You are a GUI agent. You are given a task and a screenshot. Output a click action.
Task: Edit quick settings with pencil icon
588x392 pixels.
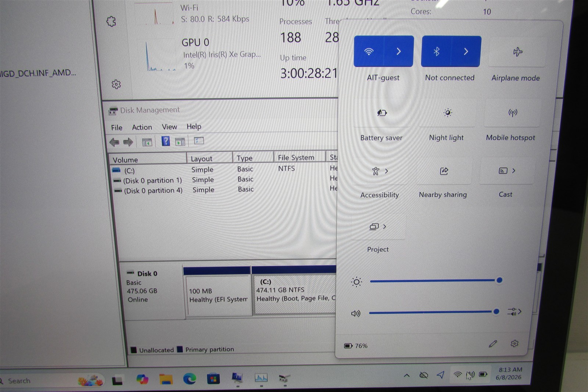(x=493, y=344)
